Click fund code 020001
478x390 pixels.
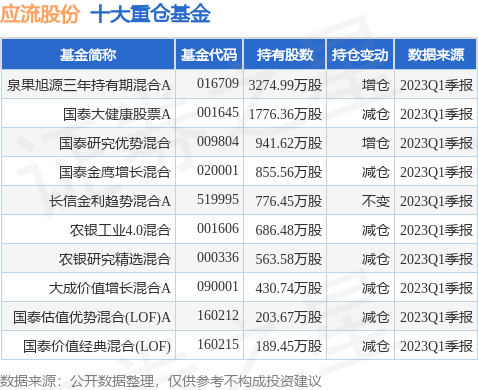[218, 171]
